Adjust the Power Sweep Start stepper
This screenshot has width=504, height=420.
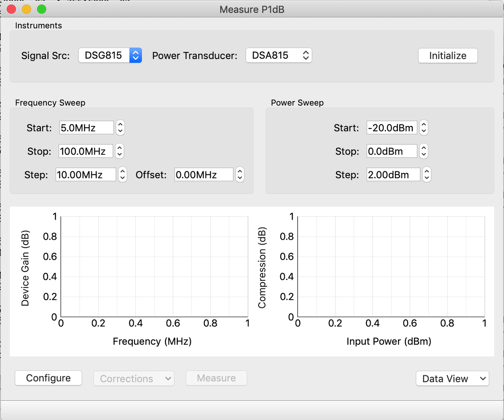tap(424, 128)
